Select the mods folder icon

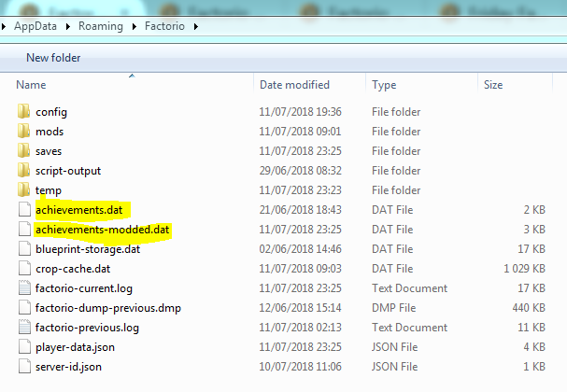pyautogui.click(x=23, y=132)
